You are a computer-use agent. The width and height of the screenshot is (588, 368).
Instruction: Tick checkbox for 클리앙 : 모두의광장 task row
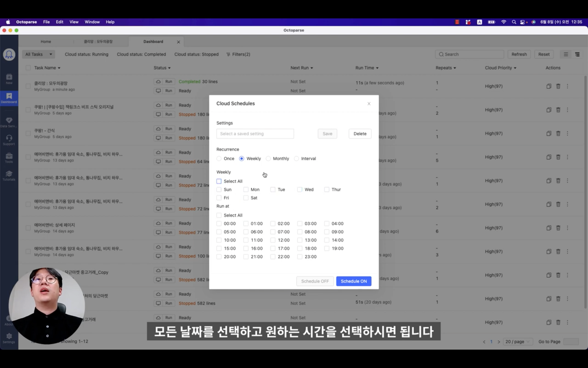click(x=28, y=86)
